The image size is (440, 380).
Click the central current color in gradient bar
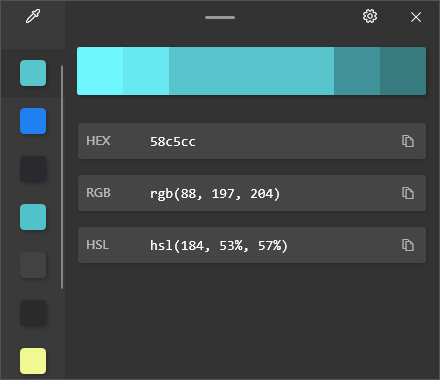pyautogui.click(x=251, y=71)
